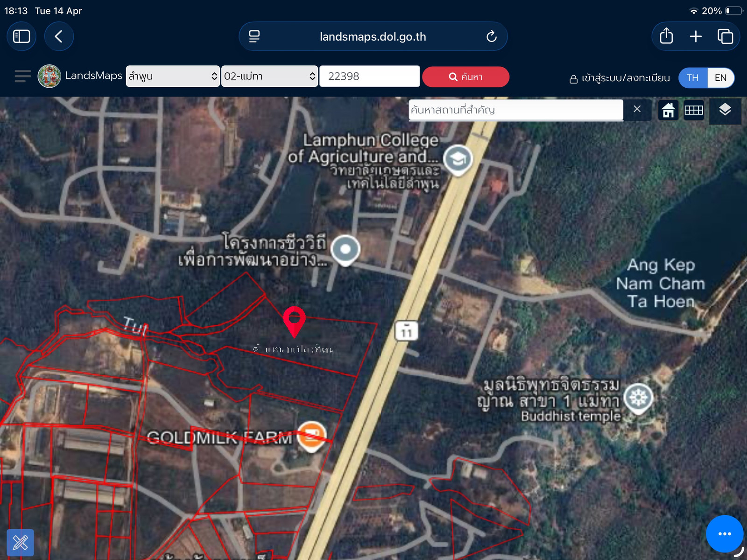Reload the landsmaps page
The height and width of the screenshot is (560, 747).
(491, 36)
